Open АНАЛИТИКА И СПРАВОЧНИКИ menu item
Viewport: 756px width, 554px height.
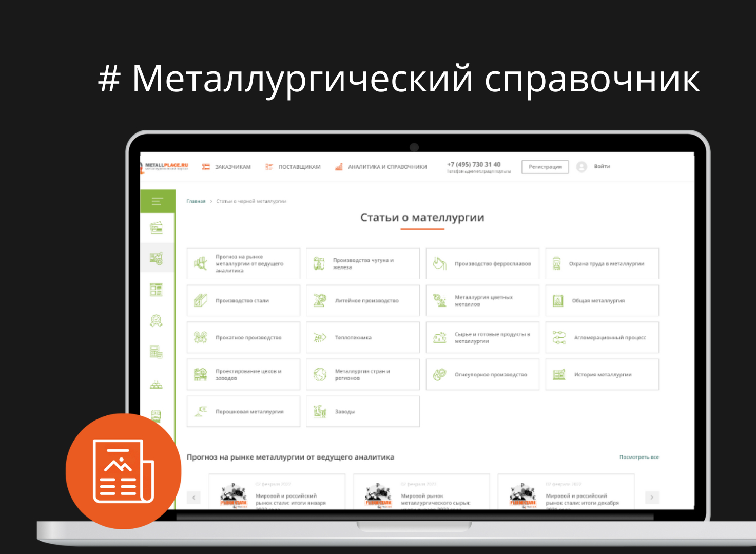pyautogui.click(x=381, y=167)
